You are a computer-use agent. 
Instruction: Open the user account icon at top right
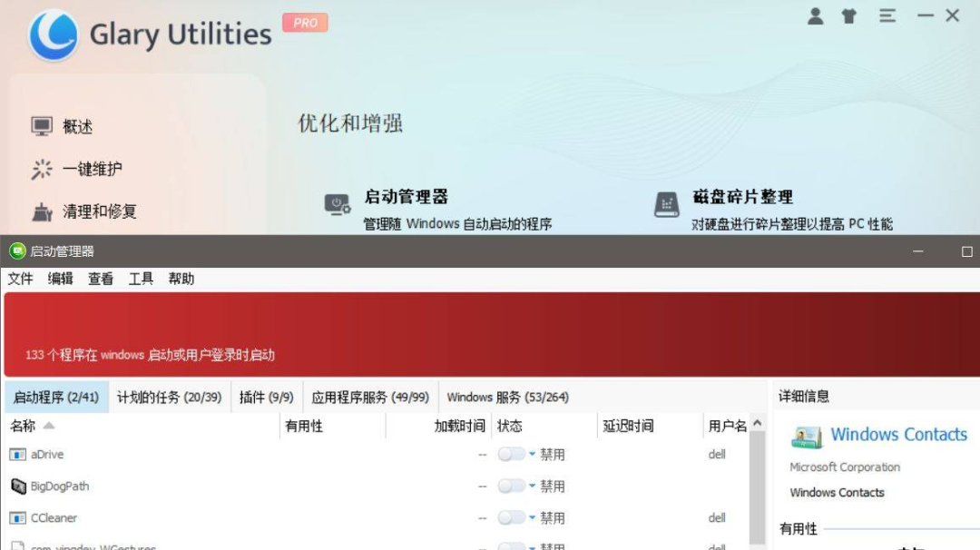click(815, 15)
